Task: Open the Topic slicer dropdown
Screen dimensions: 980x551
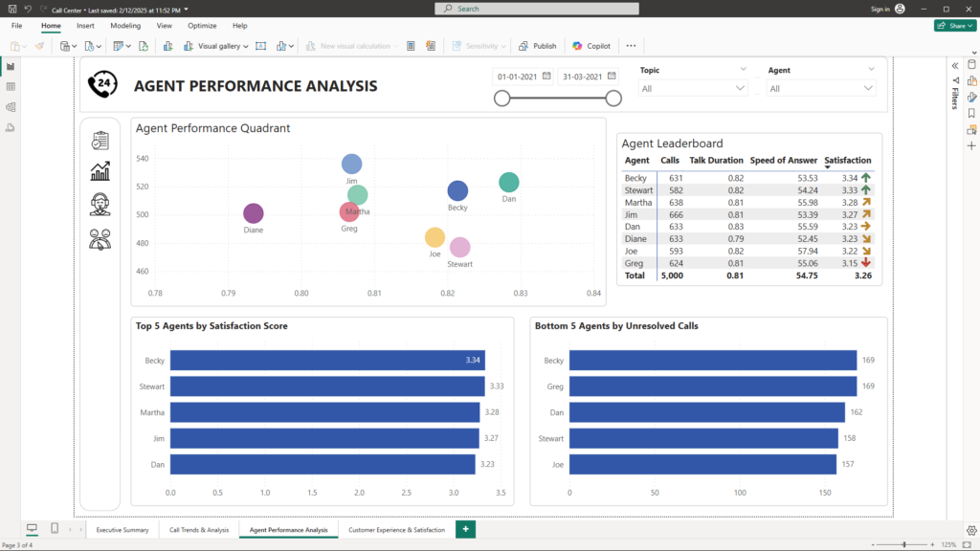Action: point(740,88)
